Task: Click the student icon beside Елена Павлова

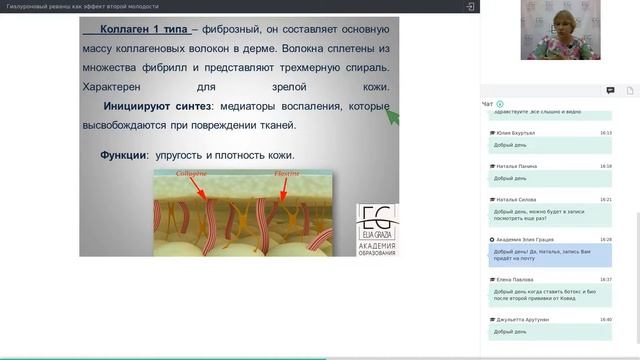Action: point(492,280)
